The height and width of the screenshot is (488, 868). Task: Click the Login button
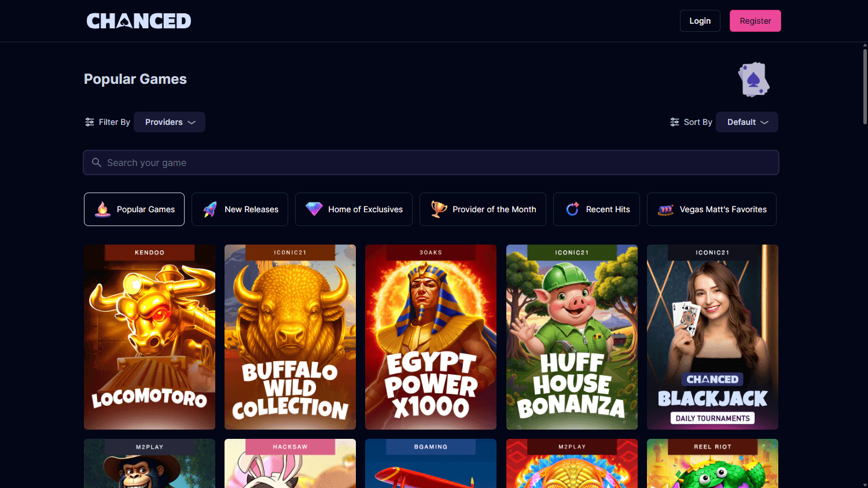pyautogui.click(x=700, y=21)
